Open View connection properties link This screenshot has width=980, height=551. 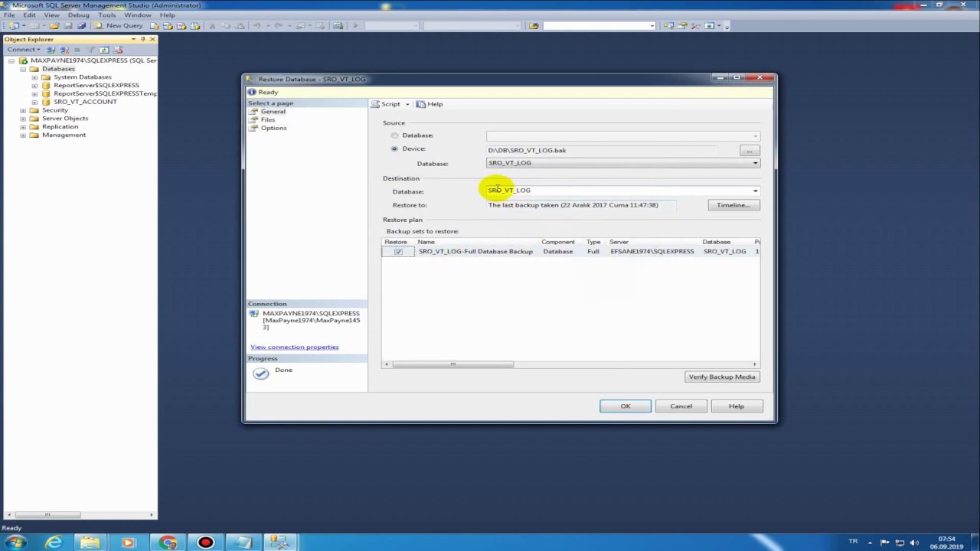tap(294, 347)
